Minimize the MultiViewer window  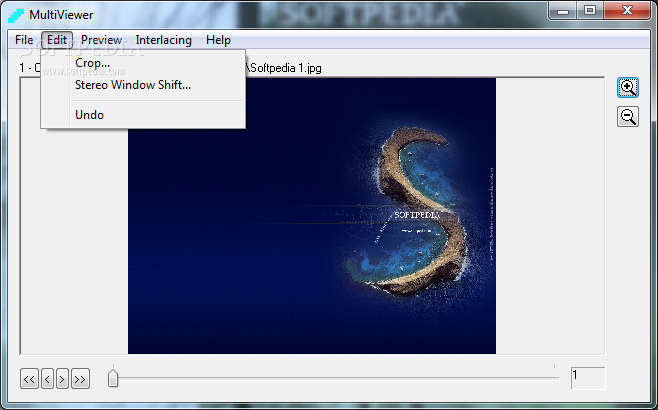point(563,10)
